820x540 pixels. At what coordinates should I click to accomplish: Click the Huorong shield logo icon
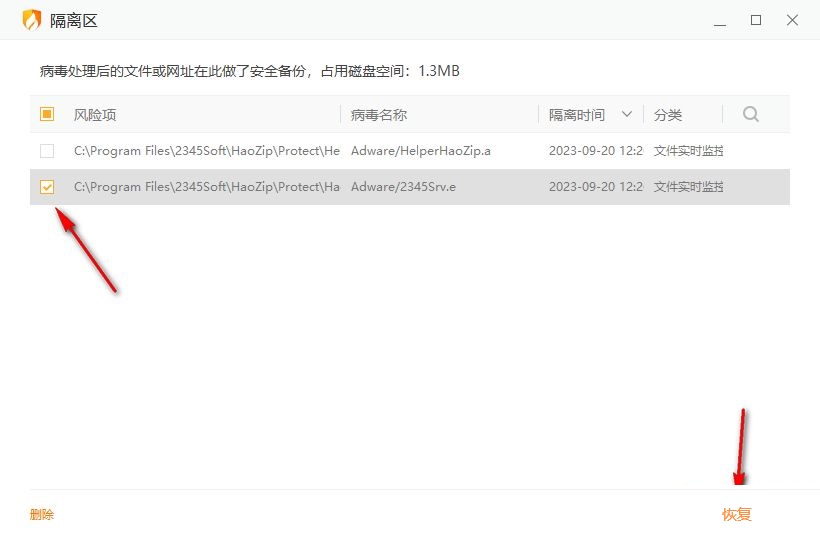tap(32, 20)
